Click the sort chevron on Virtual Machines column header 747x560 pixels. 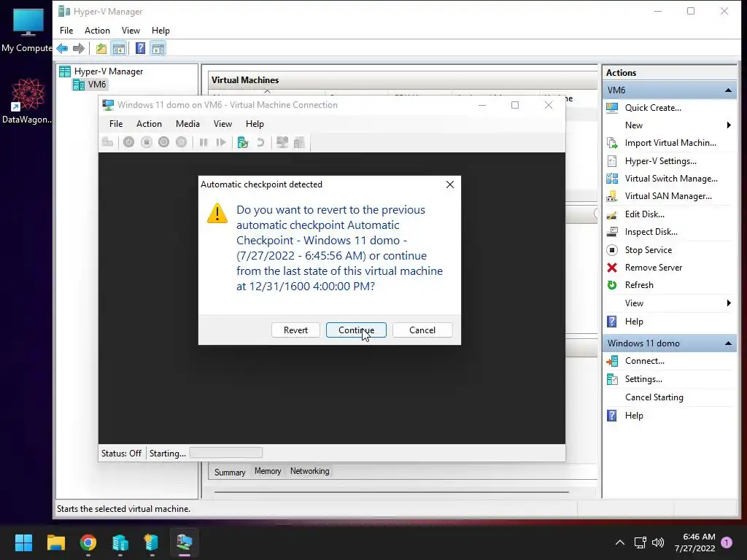coord(267,91)
